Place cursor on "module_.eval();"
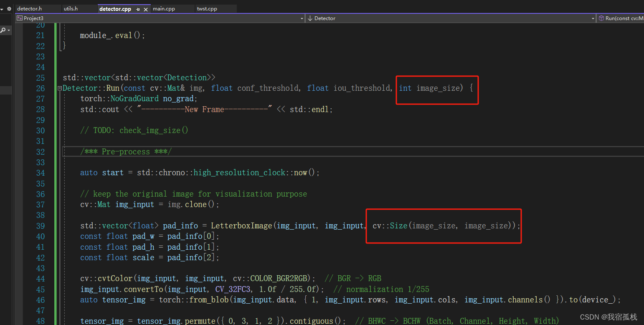The height and width of the screenshot is (325, 644). [x=113, y=36]
